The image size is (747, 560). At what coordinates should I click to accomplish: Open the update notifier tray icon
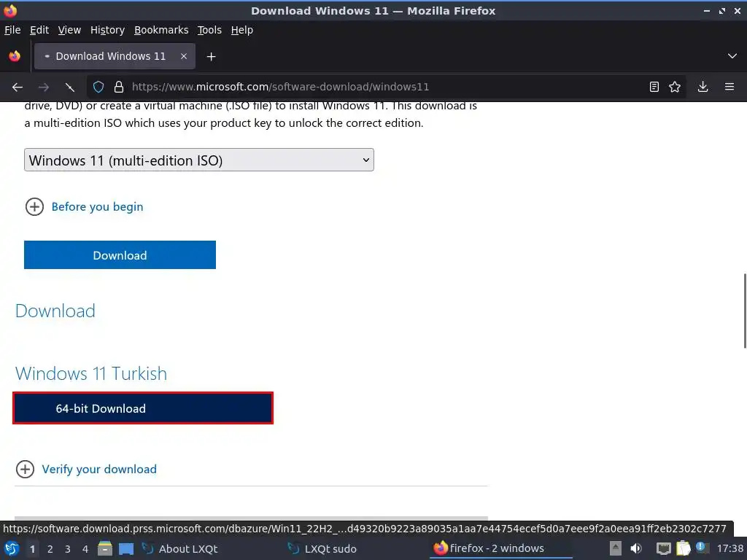point(701,548)
